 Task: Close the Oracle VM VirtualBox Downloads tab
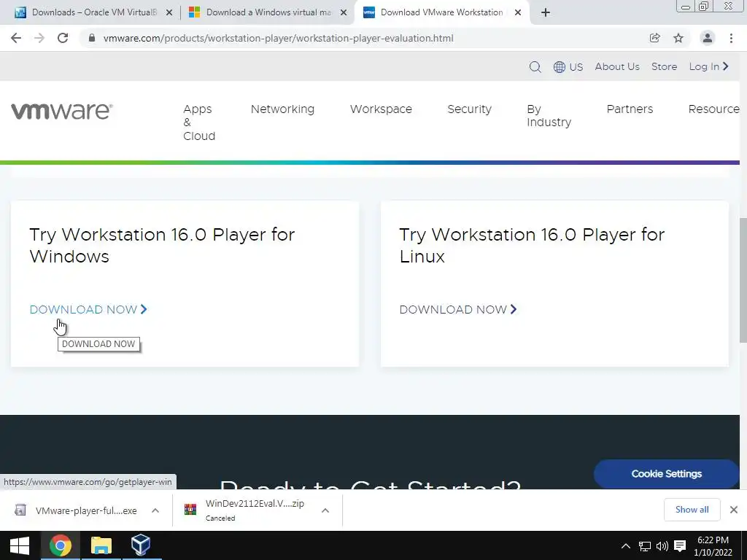coord(169,13)
